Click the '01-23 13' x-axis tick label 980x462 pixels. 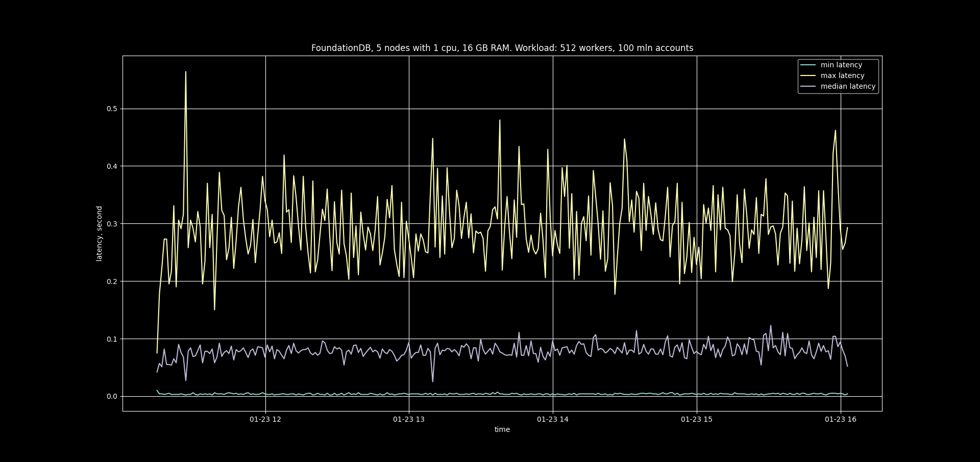pyautogui.click(x=409, y=419)
